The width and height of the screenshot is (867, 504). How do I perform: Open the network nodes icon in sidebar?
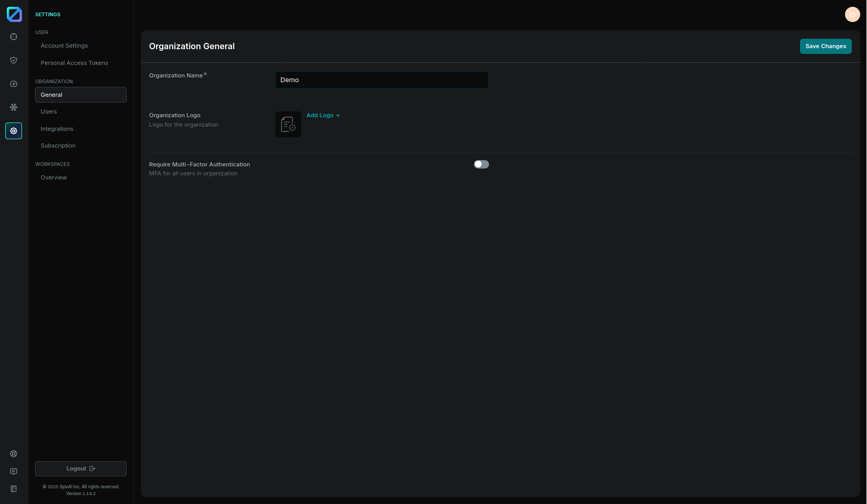pos(14,107)
